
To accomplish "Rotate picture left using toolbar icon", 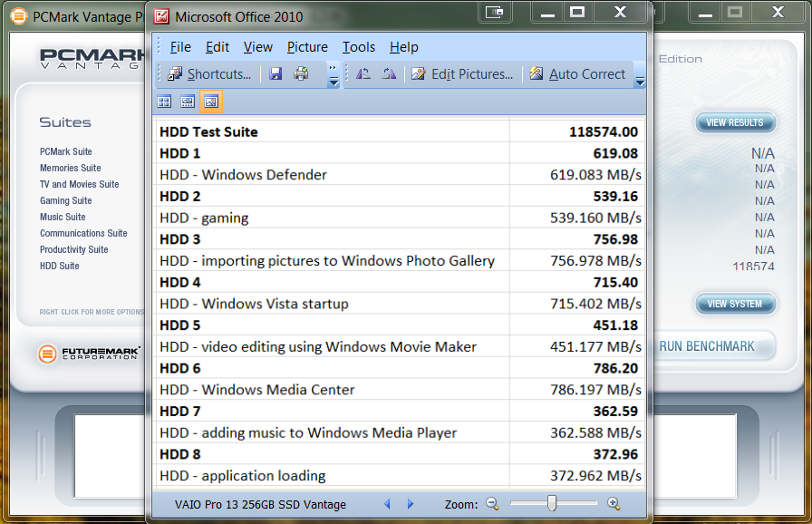I will [363, 74].
